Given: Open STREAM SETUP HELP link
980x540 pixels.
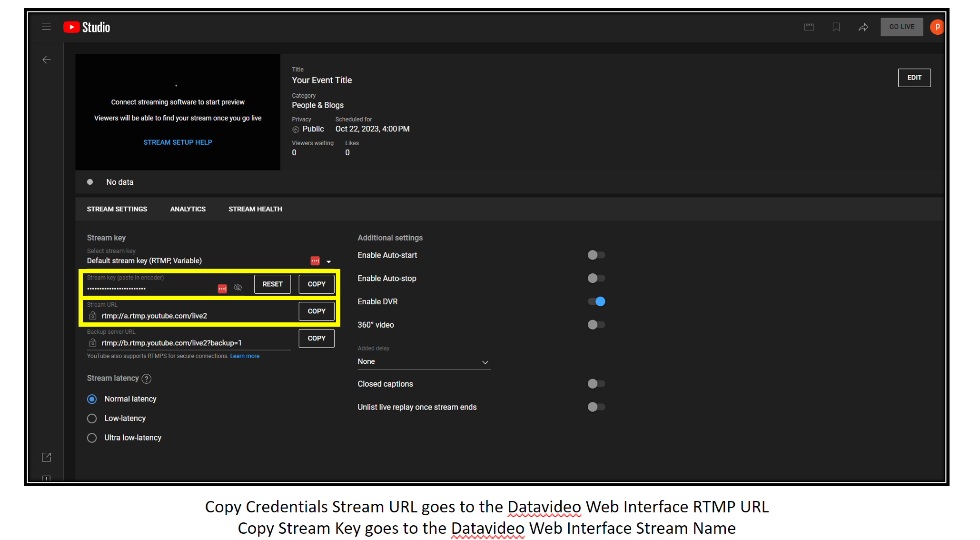Looking at the screenshot, I should point(178,142).
